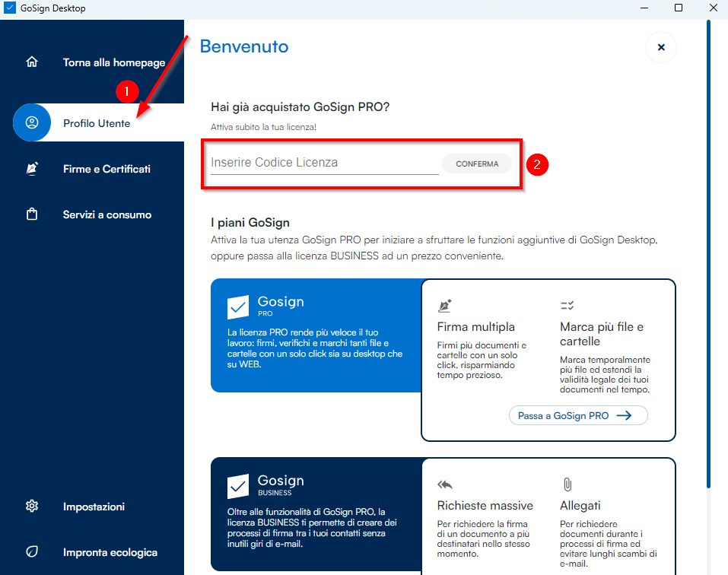Click the Impostazioni gear icon

click(x=32, y=506)
